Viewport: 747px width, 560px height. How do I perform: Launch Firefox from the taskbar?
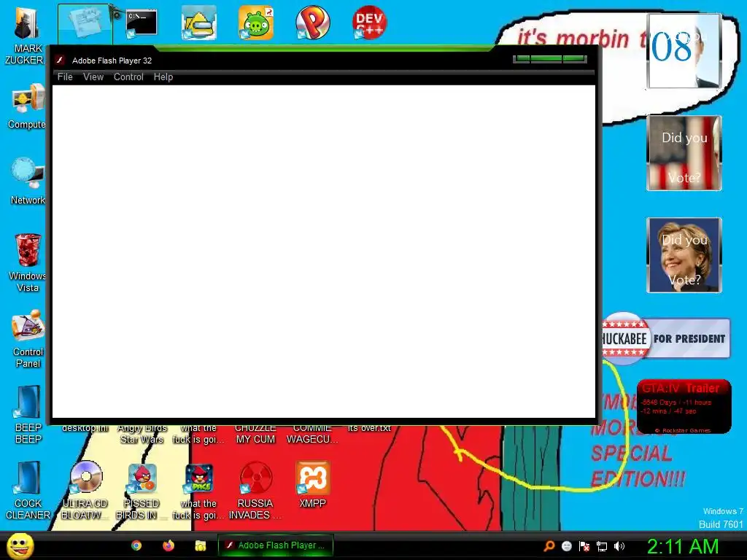169,545
